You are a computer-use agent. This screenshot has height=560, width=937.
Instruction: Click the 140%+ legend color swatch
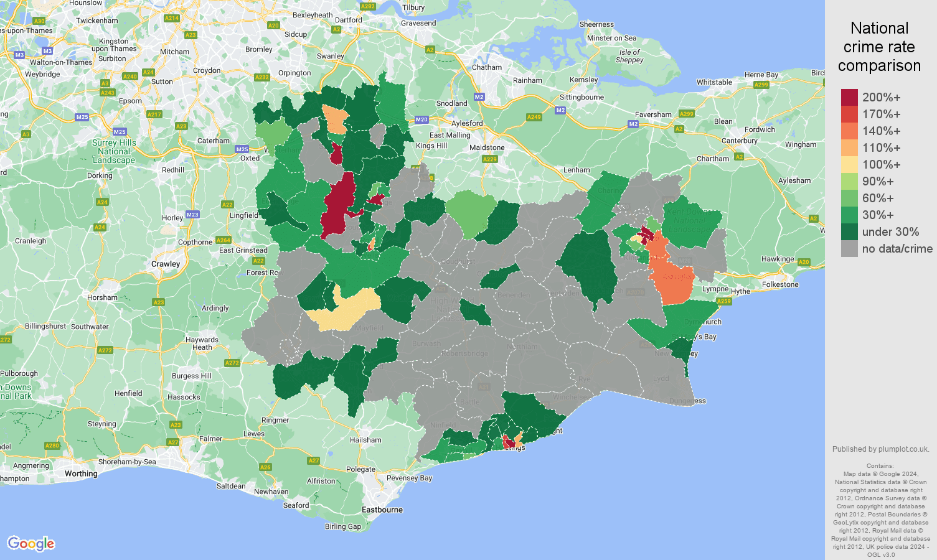[849, 131]
